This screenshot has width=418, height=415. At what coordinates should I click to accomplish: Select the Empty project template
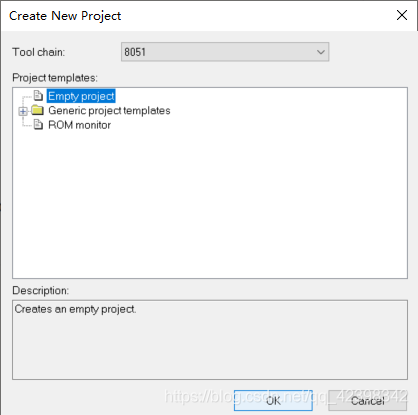coord(81,96)
